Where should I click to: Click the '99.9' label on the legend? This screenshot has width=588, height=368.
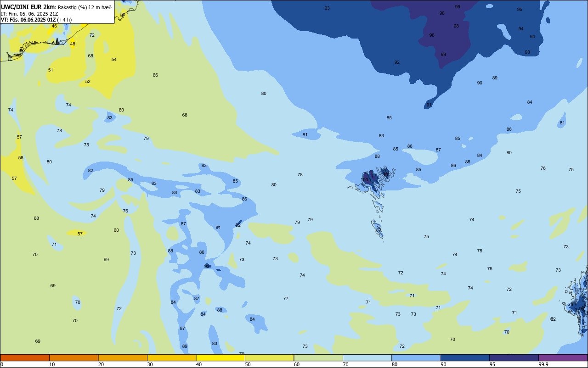[543, 364]
